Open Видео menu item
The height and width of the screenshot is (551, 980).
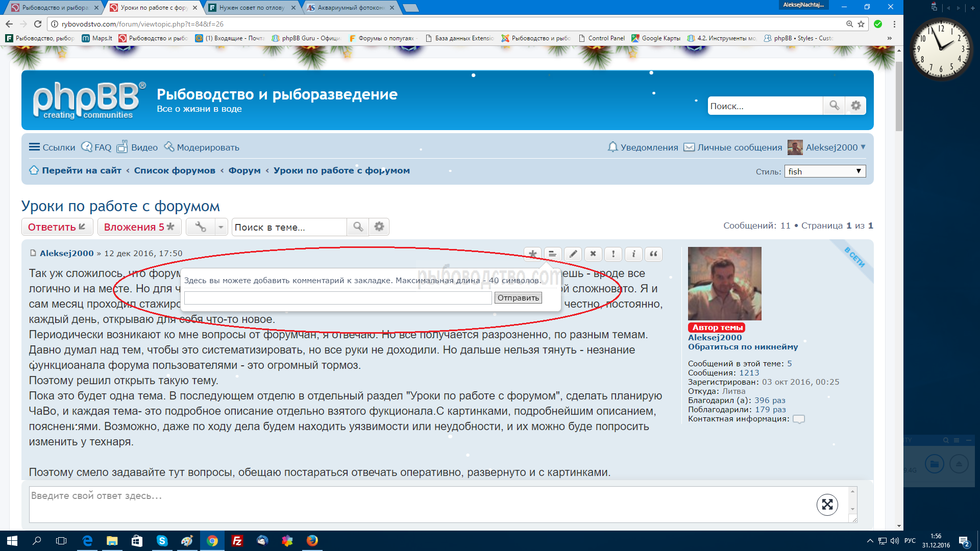137,147
